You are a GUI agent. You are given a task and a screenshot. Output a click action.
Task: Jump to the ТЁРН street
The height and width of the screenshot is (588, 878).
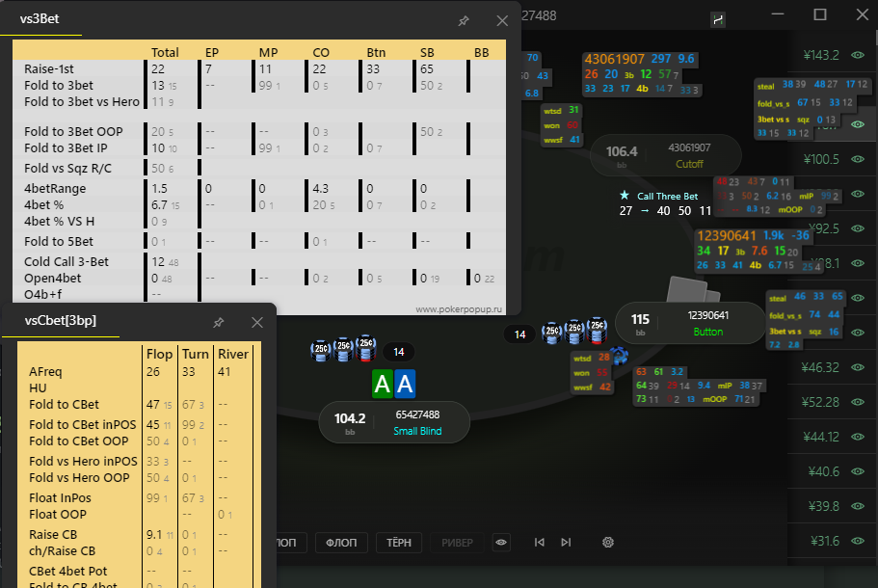pos(399,542)
